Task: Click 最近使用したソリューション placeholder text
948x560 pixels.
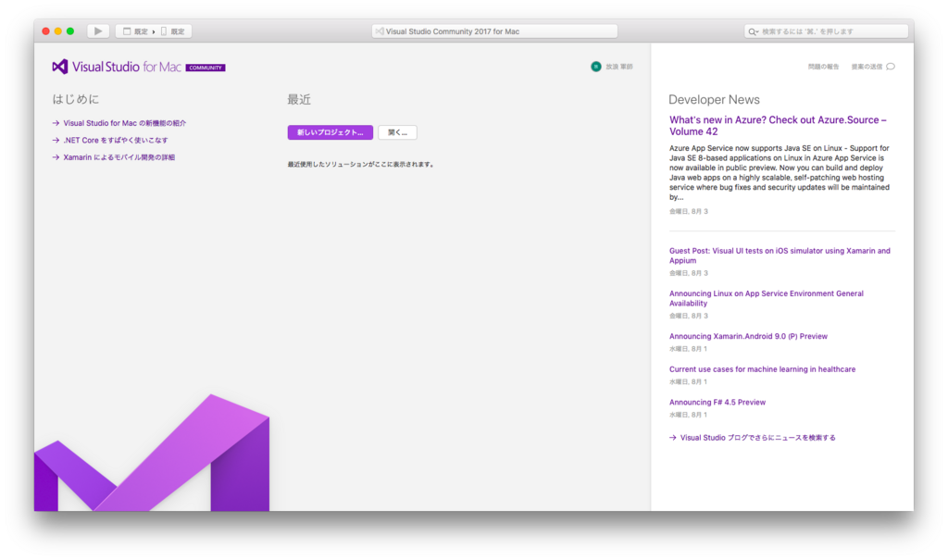Action: coord(361,164)
